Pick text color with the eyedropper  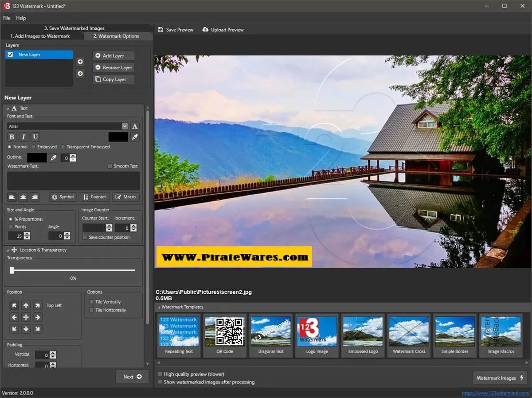click(x=135, y=137)
